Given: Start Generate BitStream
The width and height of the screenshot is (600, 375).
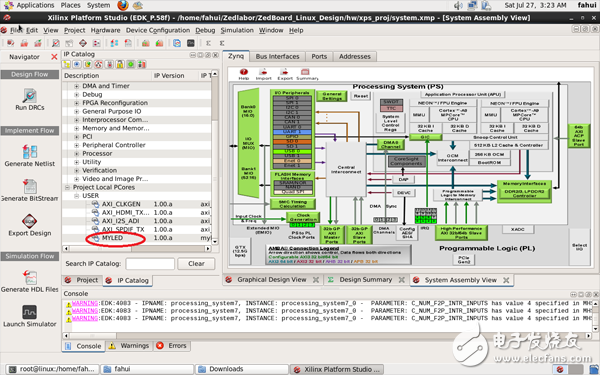Looking at the screenshot, I should (x=29, y=186).
